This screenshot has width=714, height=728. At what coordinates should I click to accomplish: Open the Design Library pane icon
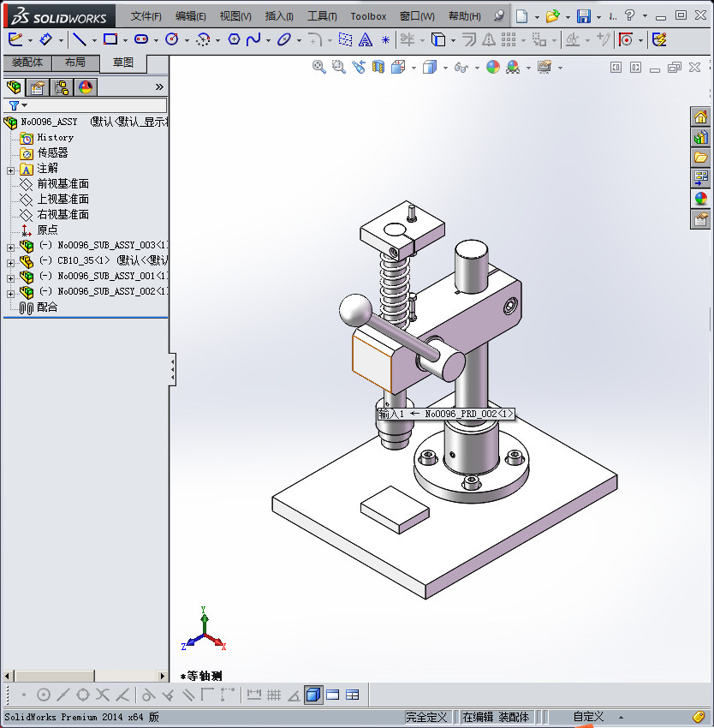pos(700,137)
